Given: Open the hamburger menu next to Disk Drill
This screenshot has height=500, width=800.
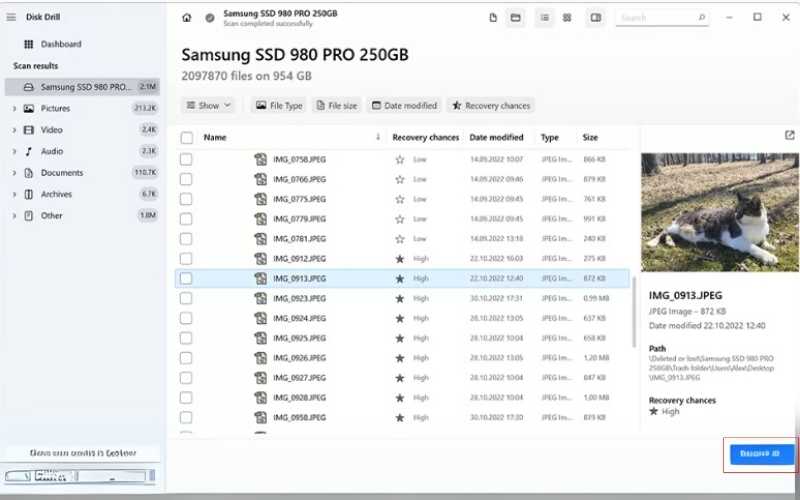Looking at the screenshot, I should click(x=11, y=17).
